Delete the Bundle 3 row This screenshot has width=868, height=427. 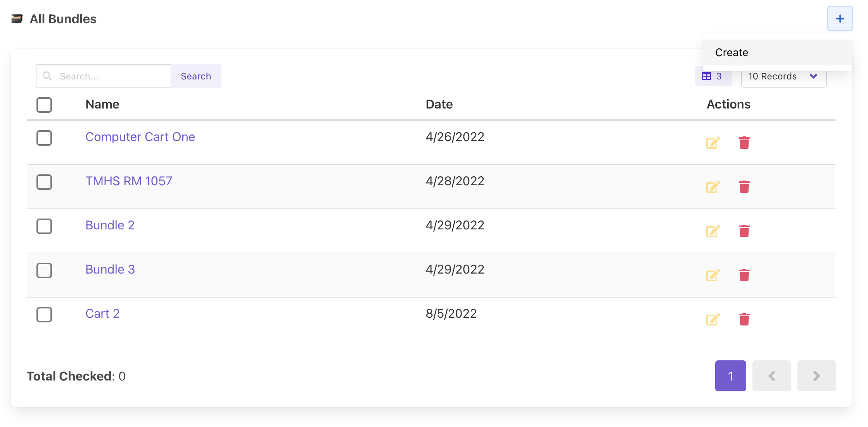pyautogui.click(x=744, y=275)
